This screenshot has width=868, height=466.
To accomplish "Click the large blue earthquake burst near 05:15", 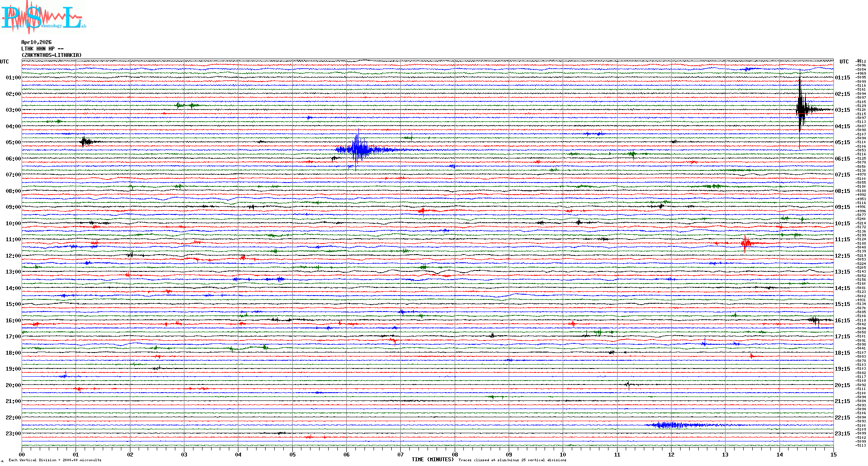I will click(358, 150).
